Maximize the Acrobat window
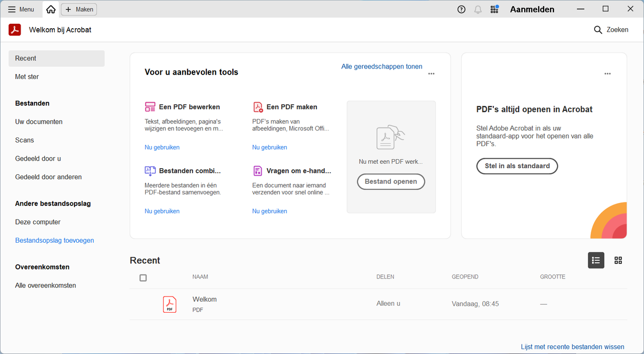Viewport: 644px width, 354px height. [606, 9]
